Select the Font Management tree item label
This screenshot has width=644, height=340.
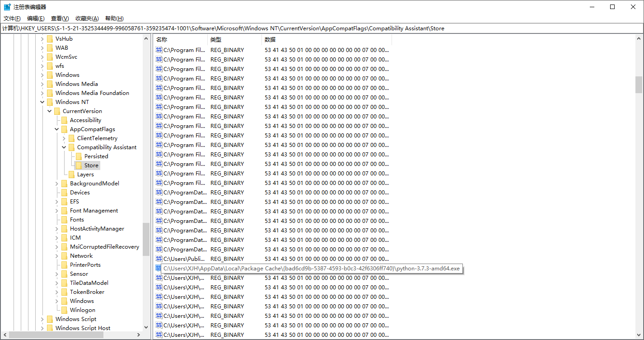(x=93, y=211)
